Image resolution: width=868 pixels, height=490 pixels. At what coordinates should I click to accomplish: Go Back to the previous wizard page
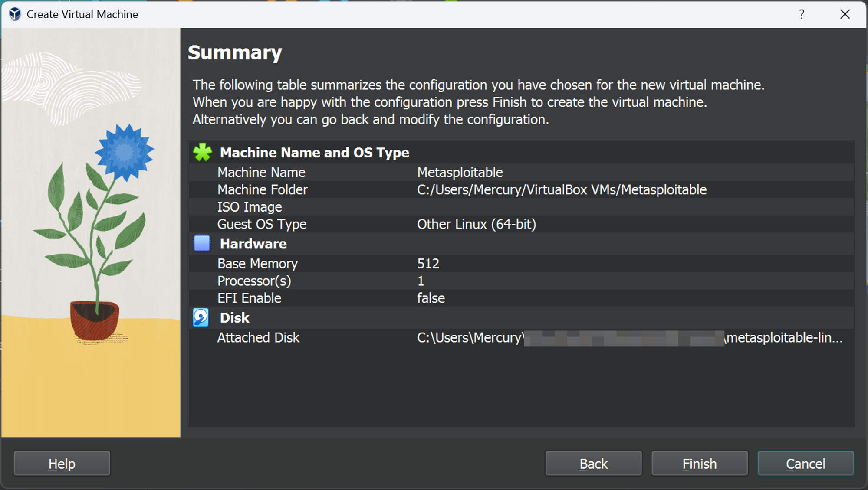click(x=593, y=464)
